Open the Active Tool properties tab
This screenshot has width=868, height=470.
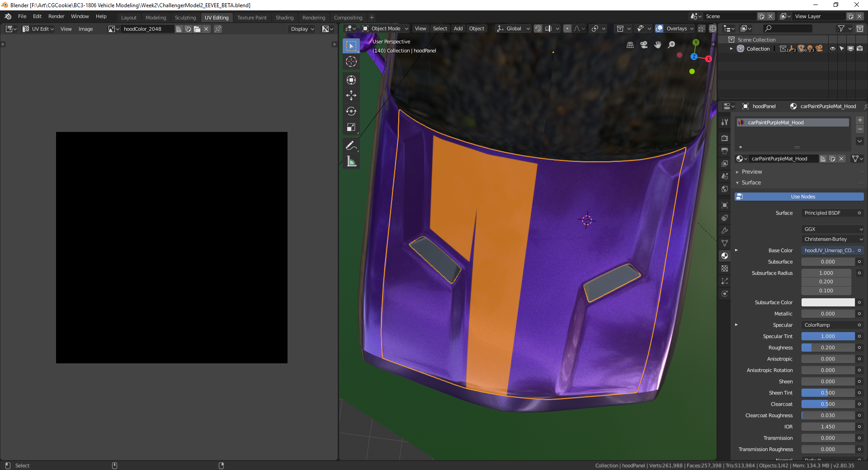(725, 122)
